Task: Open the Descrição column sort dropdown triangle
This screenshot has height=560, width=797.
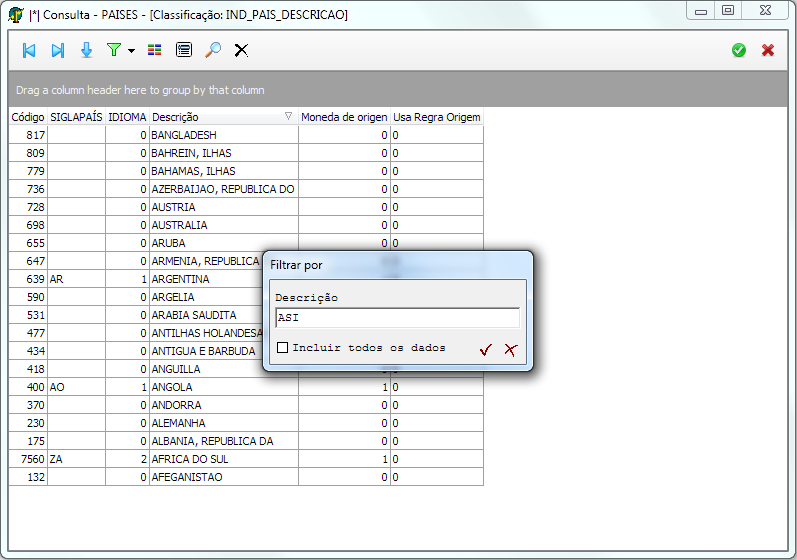Action: 288,117
